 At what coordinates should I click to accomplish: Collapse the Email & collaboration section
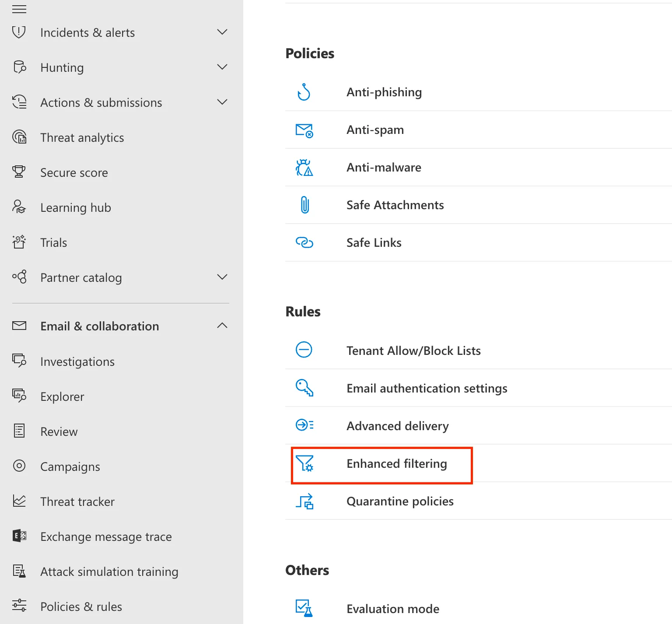[222, 326]
